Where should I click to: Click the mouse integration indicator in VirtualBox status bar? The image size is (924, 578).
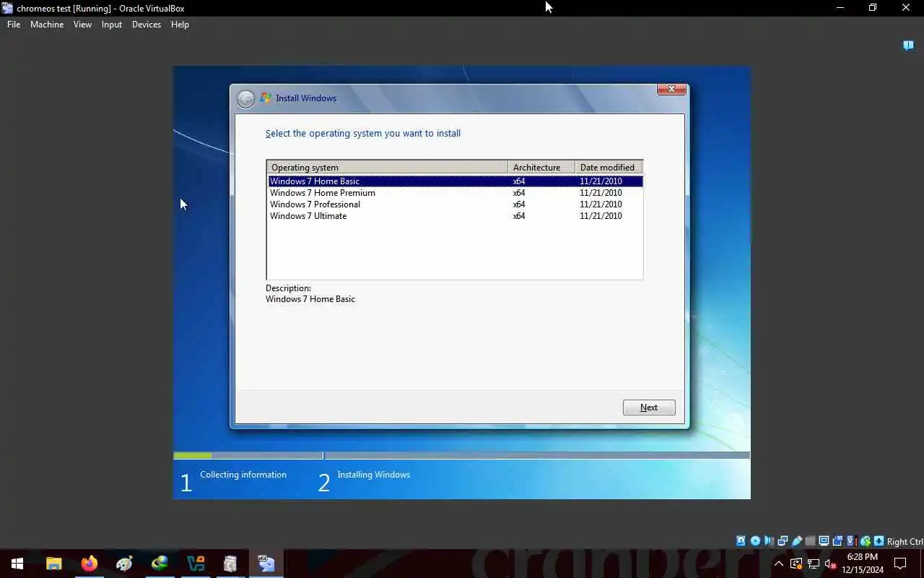click(x=866, y=541)
